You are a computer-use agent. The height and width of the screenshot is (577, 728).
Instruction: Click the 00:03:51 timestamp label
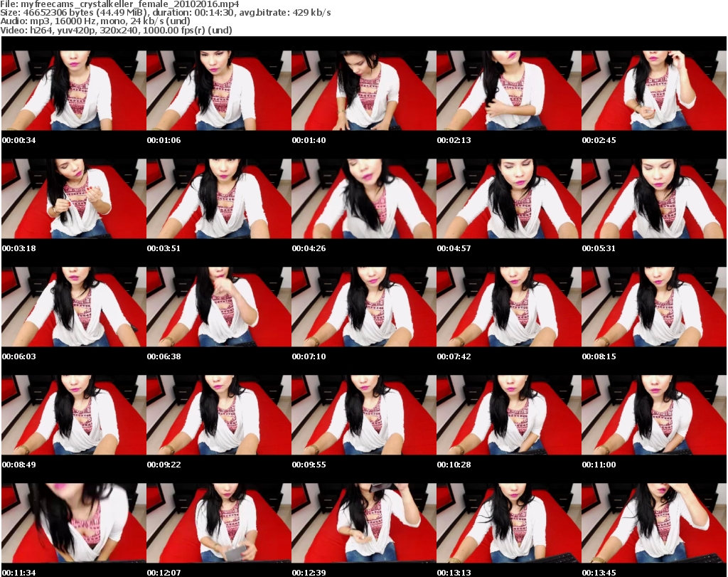tap(164, 248)
